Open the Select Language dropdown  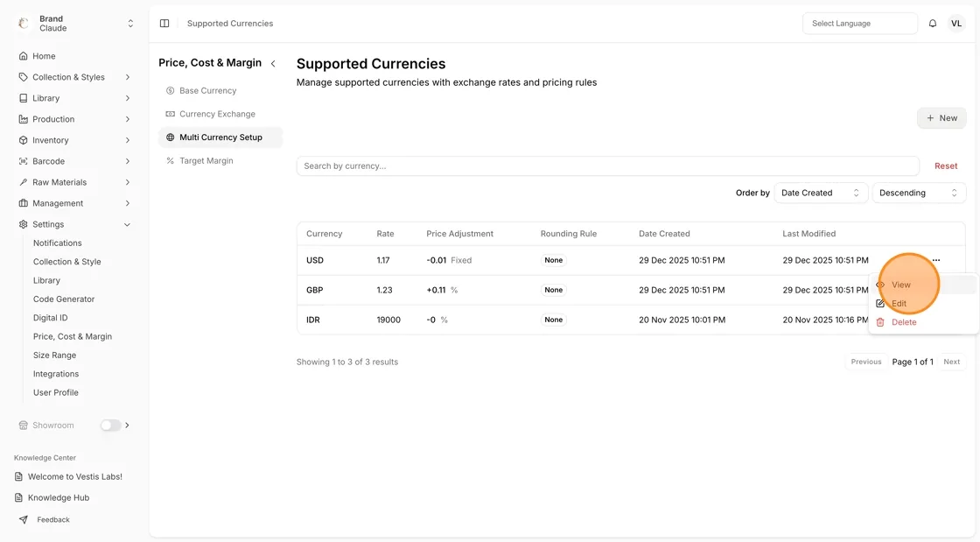coord(860,23)
